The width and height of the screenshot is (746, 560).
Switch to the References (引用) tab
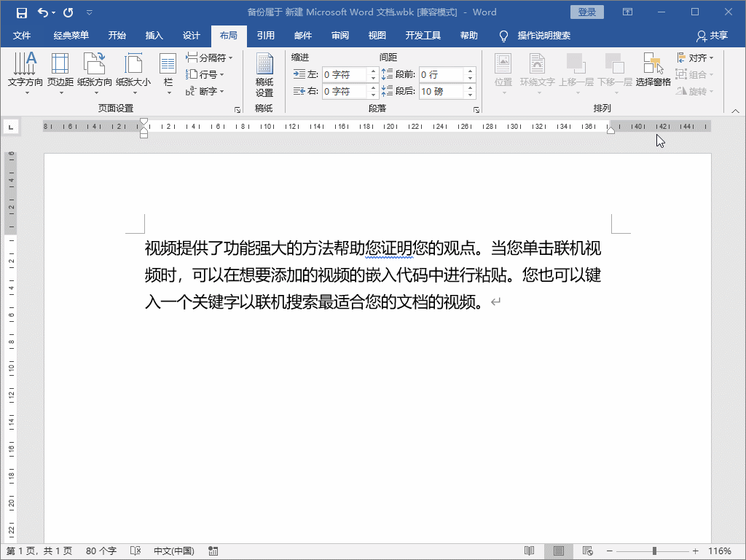[x=266, y=36]
